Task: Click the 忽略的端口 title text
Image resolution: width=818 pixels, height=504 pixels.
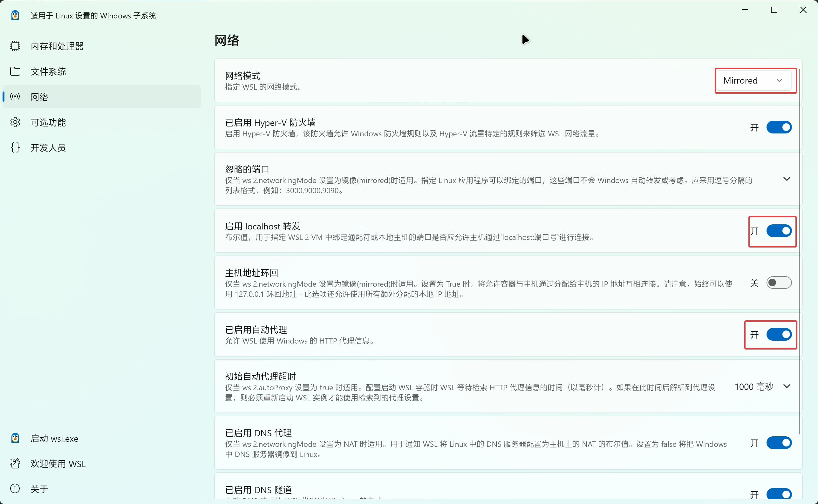Action: 247,169
